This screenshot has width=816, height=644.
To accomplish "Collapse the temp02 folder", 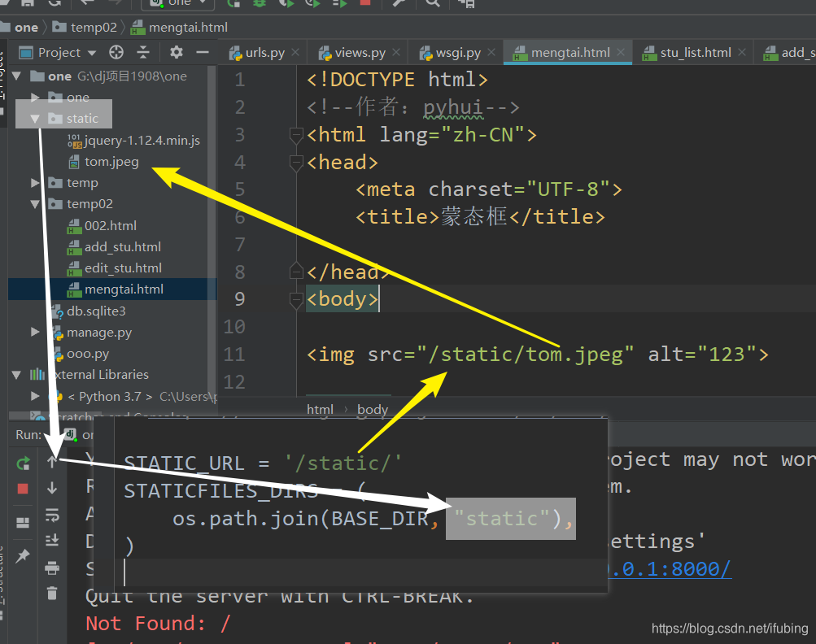I will click(x=35, y=204).
